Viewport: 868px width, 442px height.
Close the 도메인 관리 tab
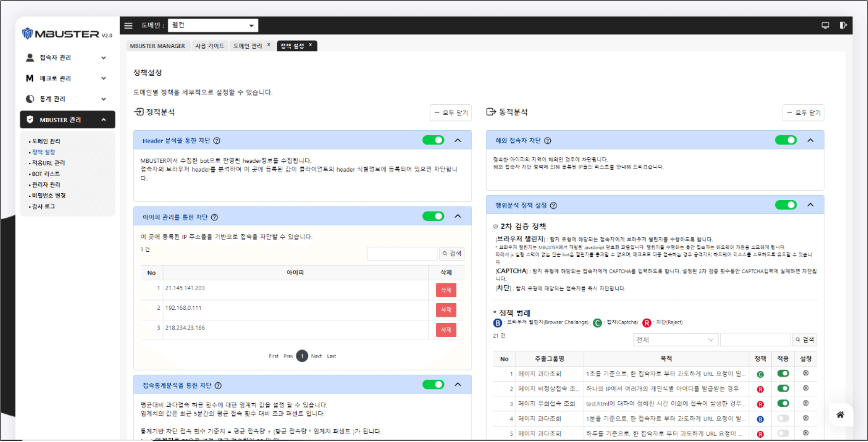(x=269, y=44)
